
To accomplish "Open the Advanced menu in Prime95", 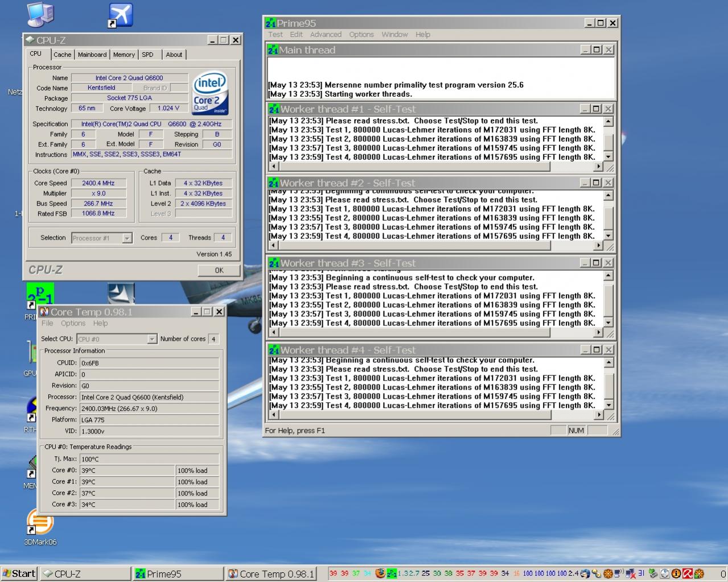I will 326,35.
